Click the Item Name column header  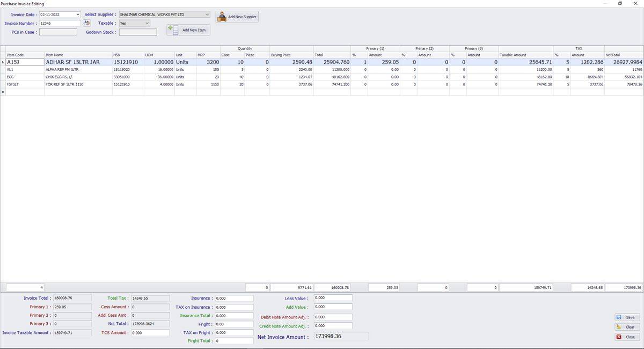(78, 55)
